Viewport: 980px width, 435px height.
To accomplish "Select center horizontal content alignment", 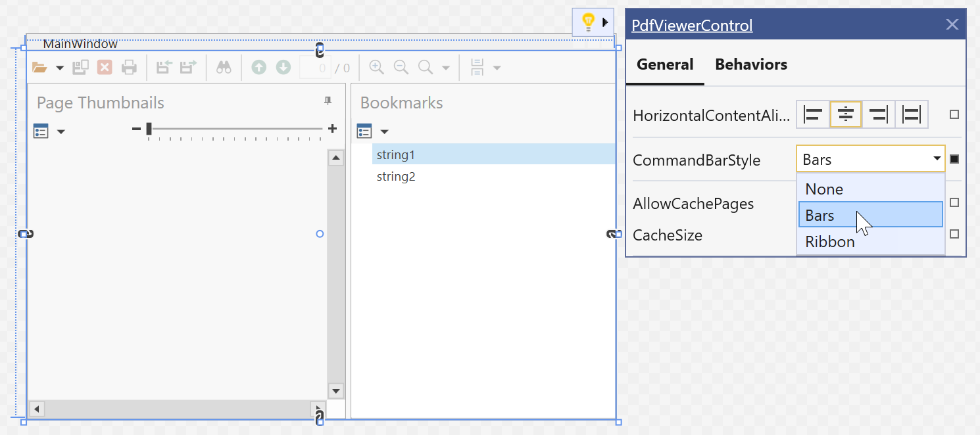I will pos(846,114).
